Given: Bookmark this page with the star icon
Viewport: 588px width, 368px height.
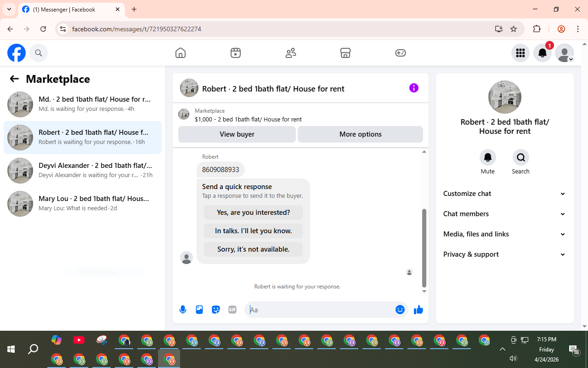Looking at the screenshot, I should (x=514, y=29).
